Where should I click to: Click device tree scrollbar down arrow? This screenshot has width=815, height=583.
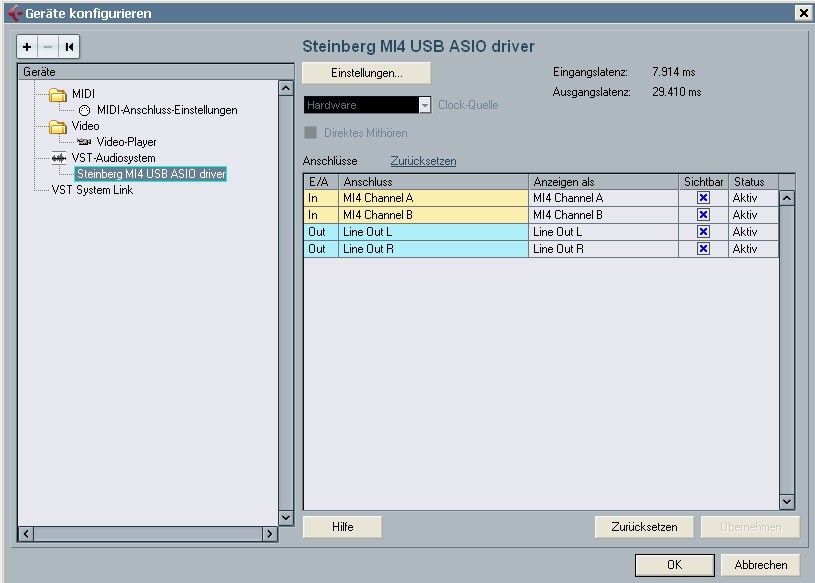click(x=286, y=518)
